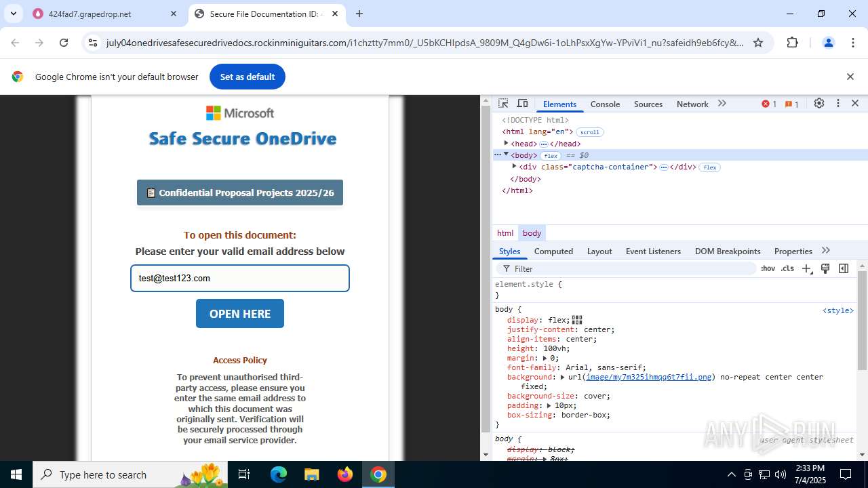Toggle the :hov element state panel

pos(768,269)
